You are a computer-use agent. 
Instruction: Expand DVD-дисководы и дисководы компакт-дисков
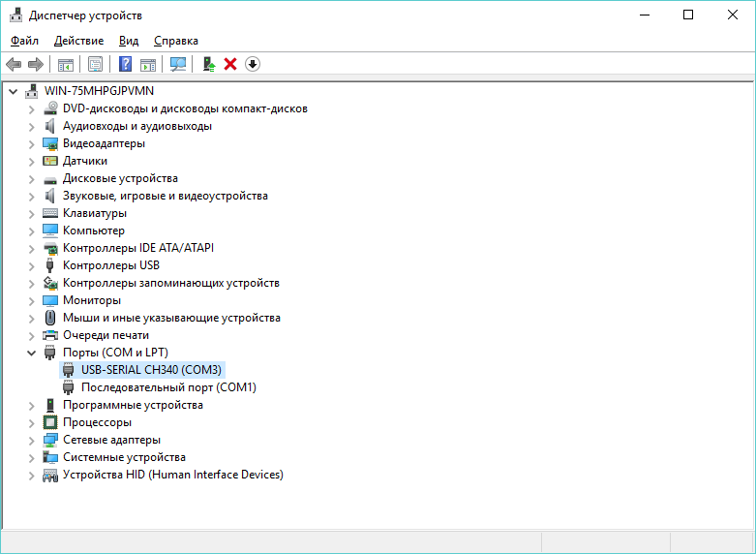coord(31,109)
